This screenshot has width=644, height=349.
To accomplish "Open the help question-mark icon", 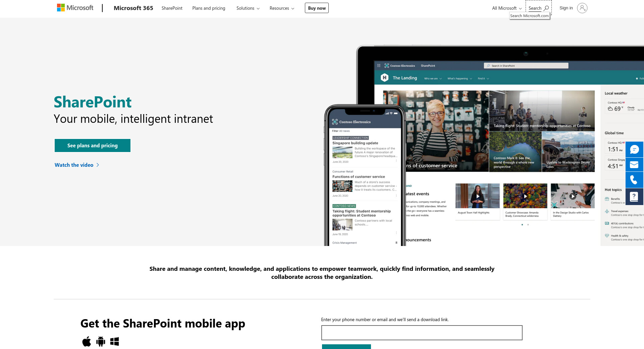I will [x=634, y=197].
